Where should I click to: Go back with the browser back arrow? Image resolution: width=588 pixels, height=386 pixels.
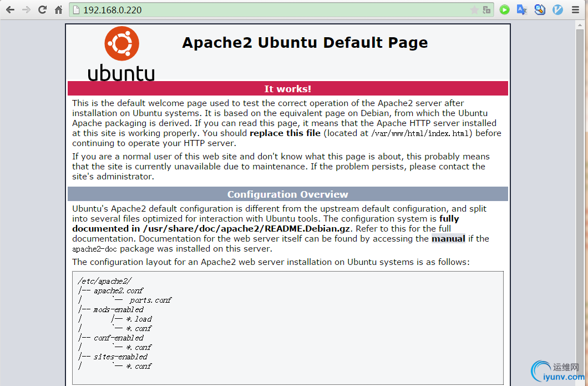[10, 10]
